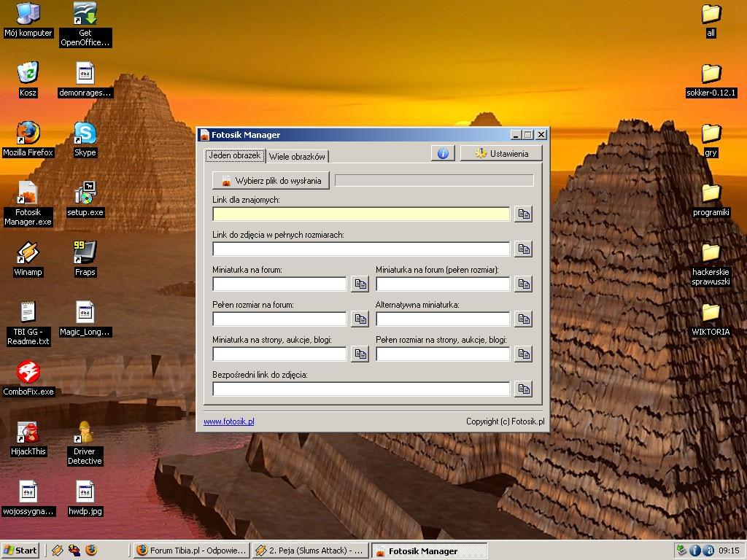
Task: Focus the 'Link dla znajomych' text field
Action: (x=361, y=214)
